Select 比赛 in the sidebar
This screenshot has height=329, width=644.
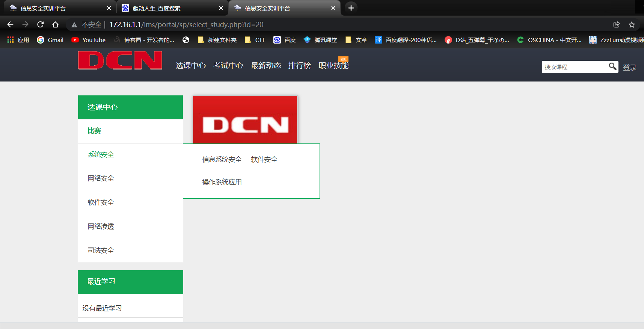click(x=130, y=131)
